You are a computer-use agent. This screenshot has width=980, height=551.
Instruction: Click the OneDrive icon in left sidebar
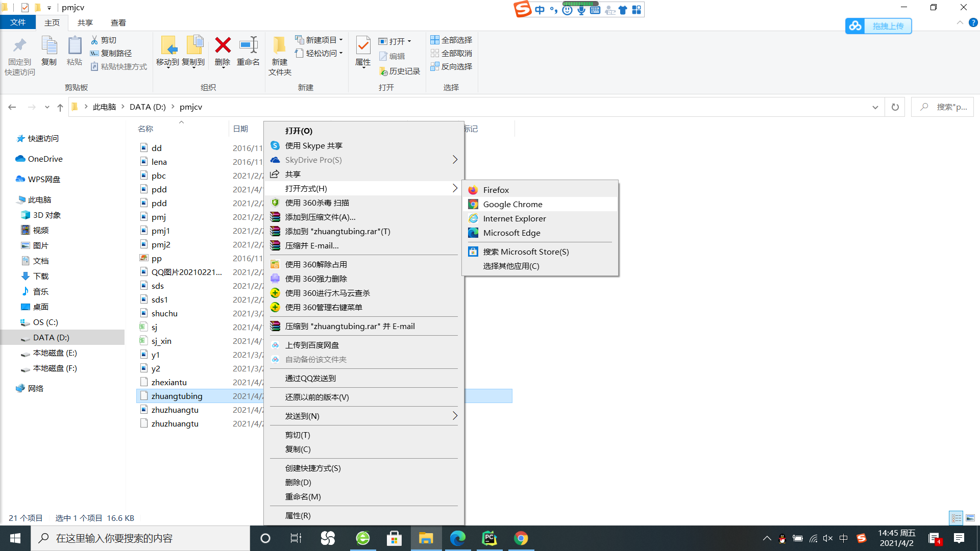[20, 158]
